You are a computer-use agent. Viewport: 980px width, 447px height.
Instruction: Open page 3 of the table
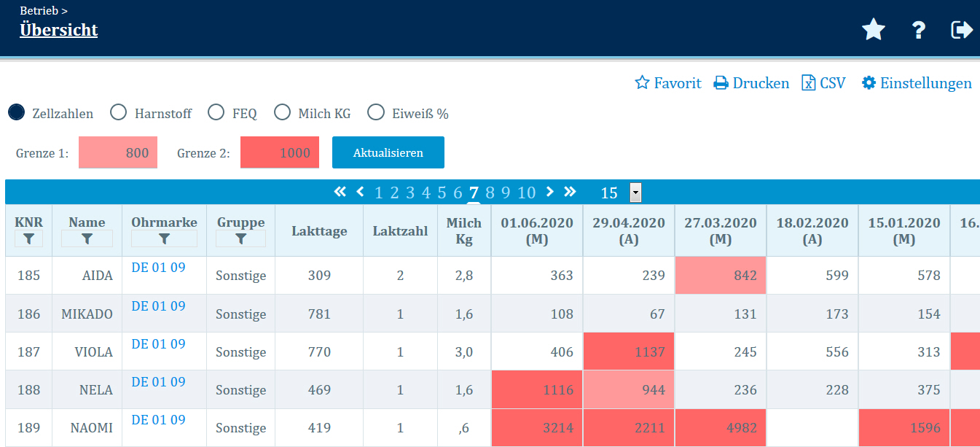pos(410,193)
